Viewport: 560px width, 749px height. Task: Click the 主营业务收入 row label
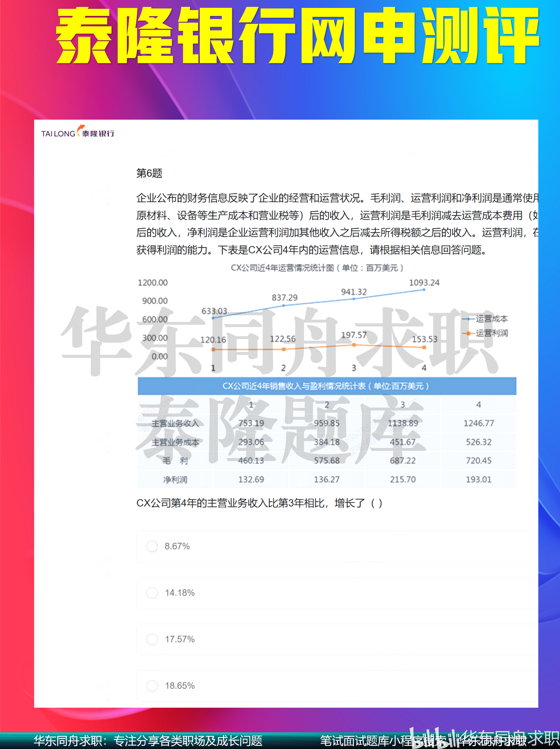click(175, 423)
